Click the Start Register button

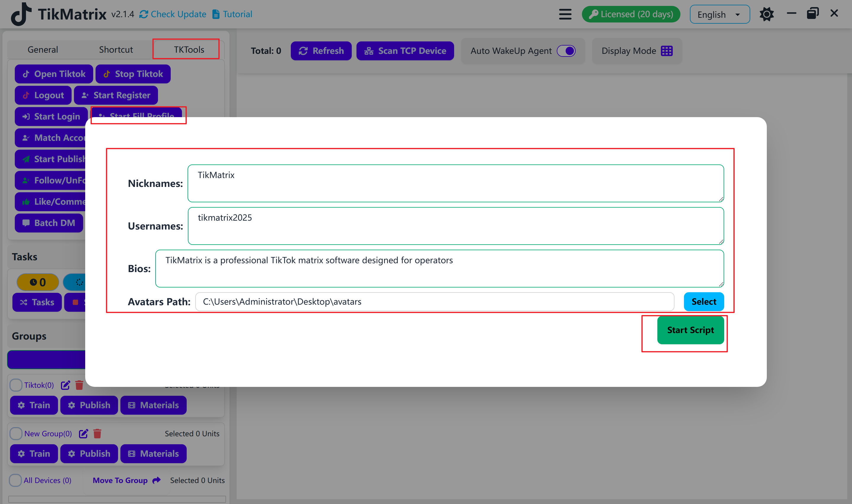(x=116, y=95)
